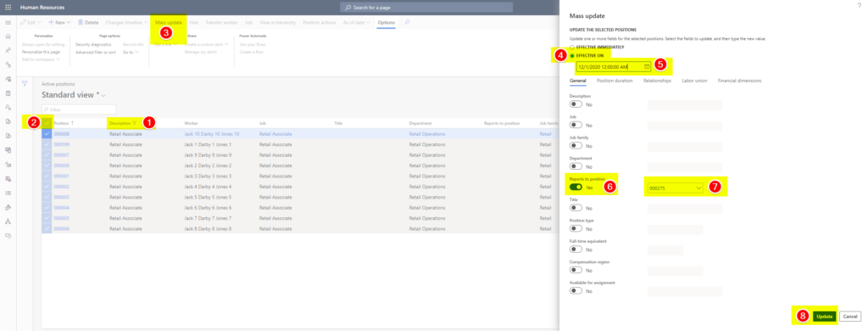Click the grid Filter input box
Screen dimensions: 868x331
coord(79,109)
